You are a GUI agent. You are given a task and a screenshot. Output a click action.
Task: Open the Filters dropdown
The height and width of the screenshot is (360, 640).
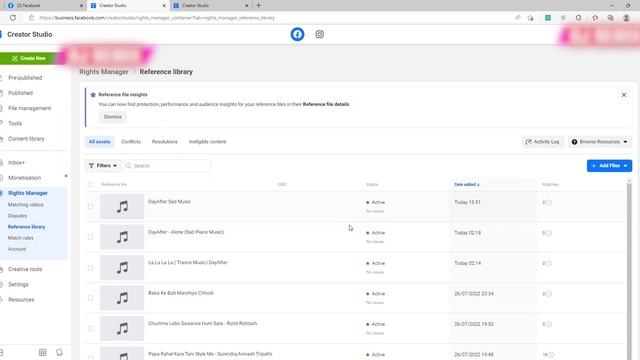click(x=103, y=166)
